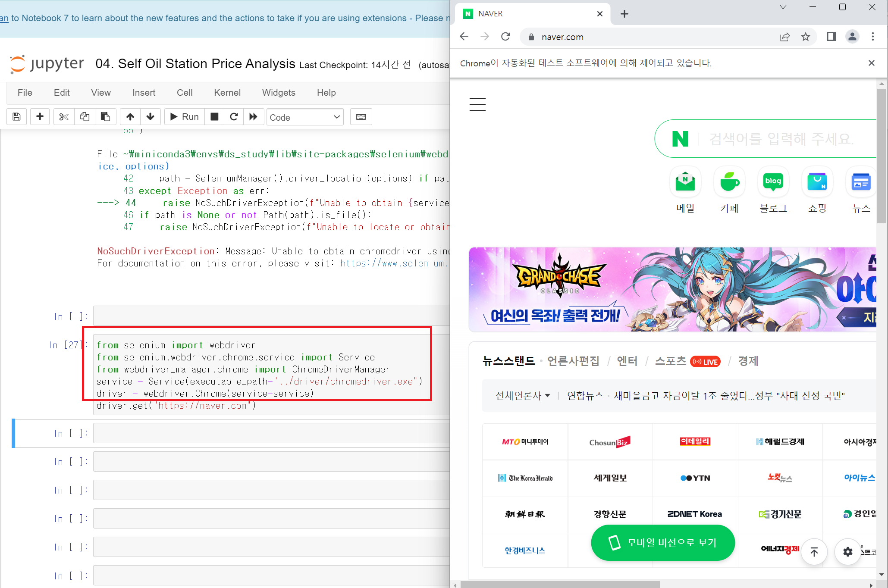Insert a cell below with the plus icon
888x588 pixels.
(x=40, y=117)
